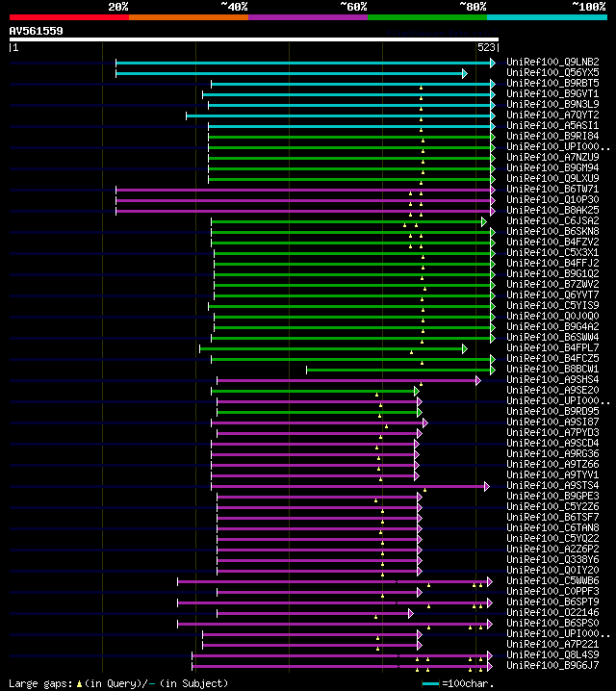Select the label UniRef100_B4FPL7
This screenshot has height=691, width=616.
coord(552,347)
